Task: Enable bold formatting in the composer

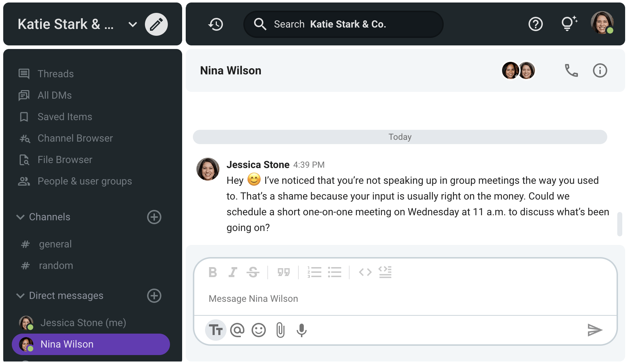Action: tap(212, 272)
